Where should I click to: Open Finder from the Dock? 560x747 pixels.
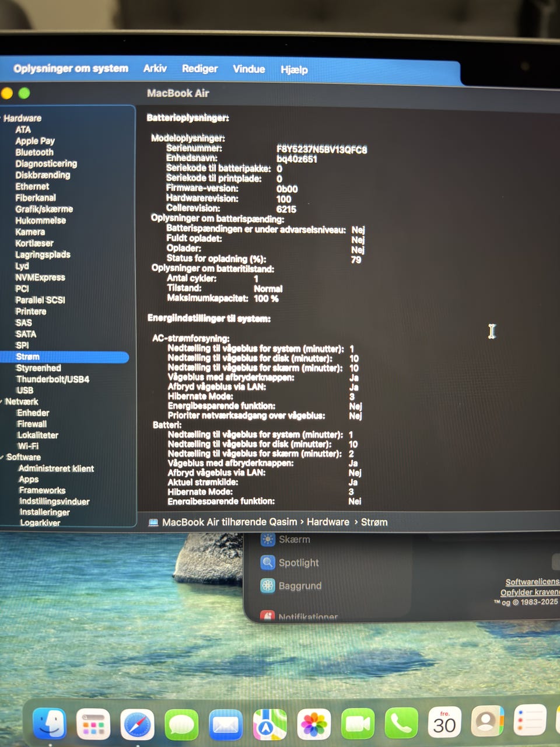[49, 724]
